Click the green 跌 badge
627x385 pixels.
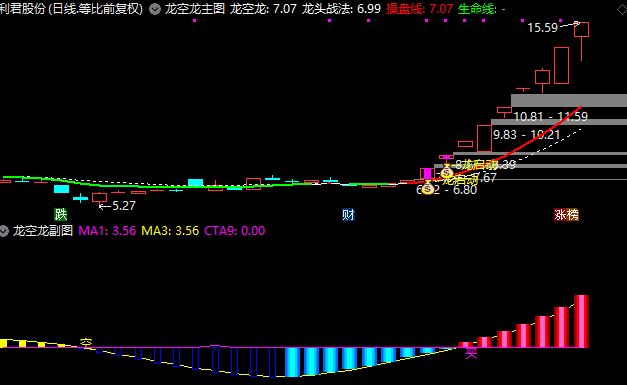pos(61,215)
